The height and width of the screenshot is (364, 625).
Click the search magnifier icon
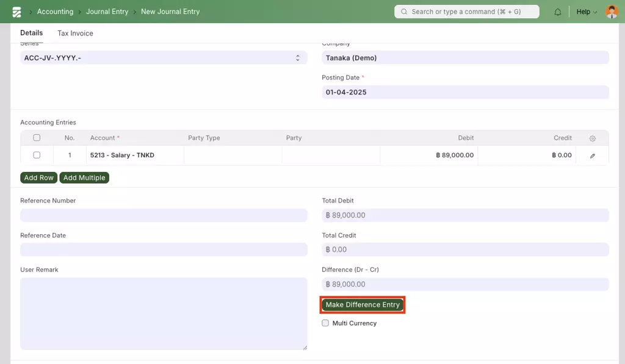[404, 12]
